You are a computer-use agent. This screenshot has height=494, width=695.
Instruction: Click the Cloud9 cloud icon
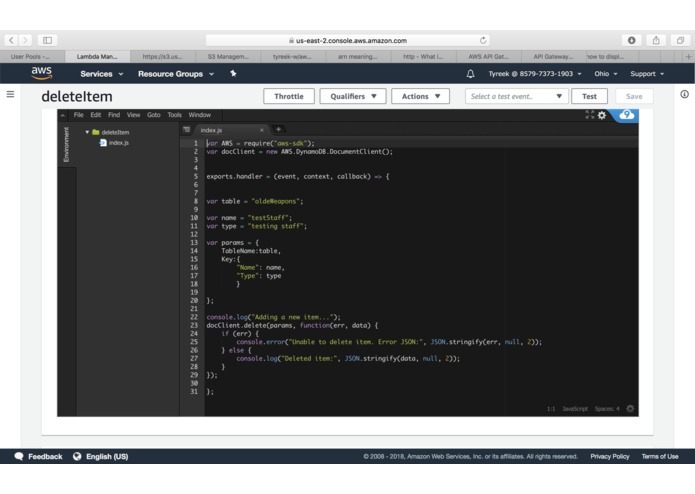point(626,115)
